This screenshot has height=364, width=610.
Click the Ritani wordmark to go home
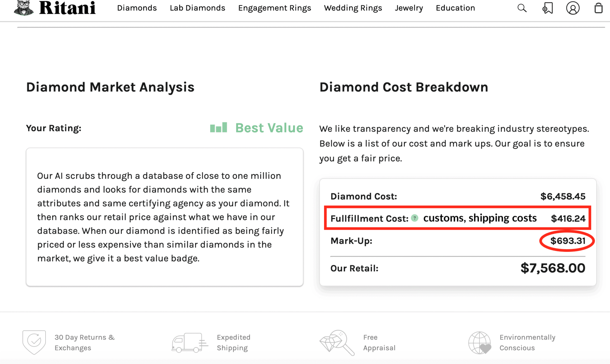pyautogui.click(x=67, y=8)
